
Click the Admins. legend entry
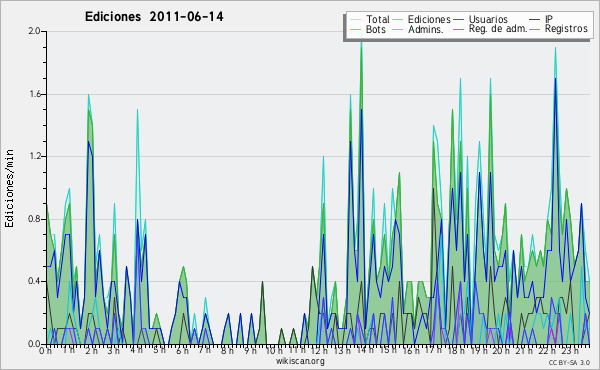[x=418, y=29]
